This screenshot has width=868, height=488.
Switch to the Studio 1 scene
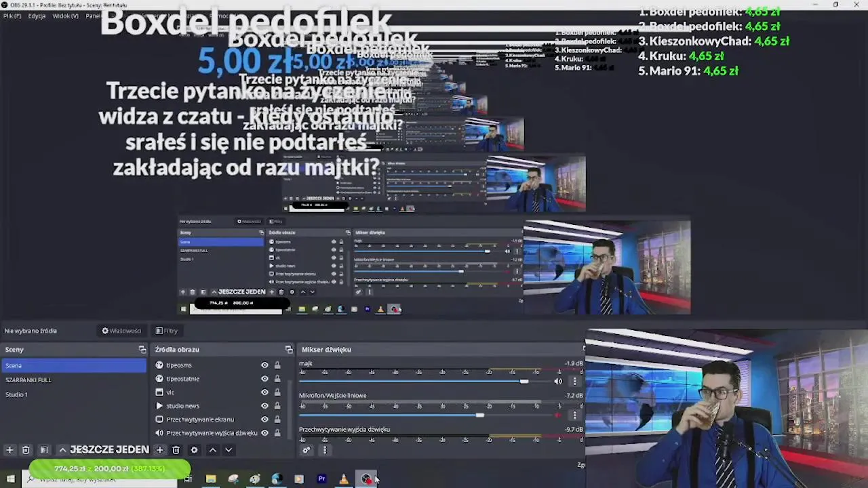point(73,394)
